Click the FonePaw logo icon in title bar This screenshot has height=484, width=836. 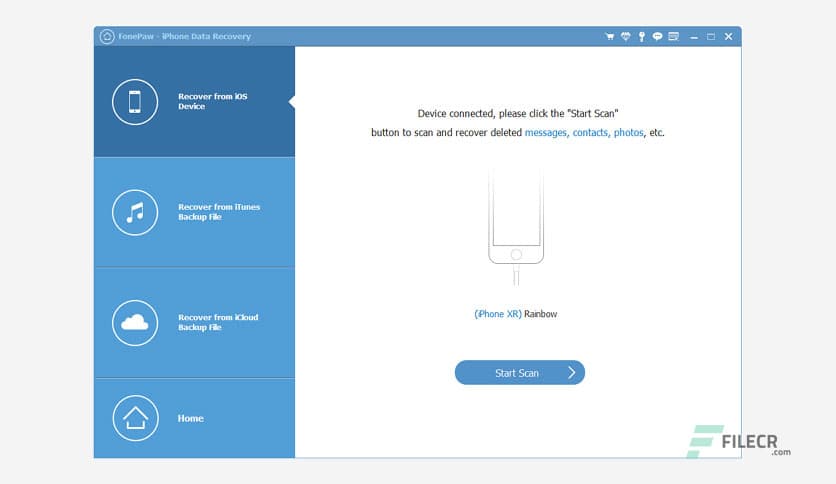107,36
